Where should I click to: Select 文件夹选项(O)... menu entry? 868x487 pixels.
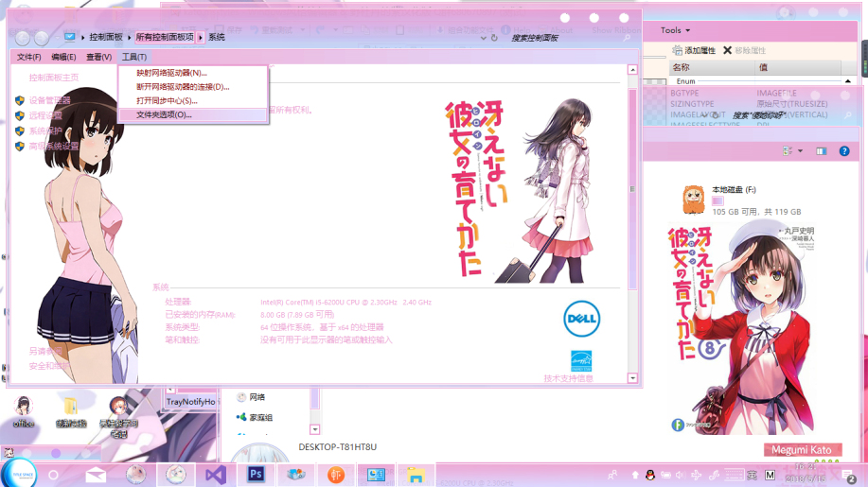pyautogui.click(x=193, y=115)
